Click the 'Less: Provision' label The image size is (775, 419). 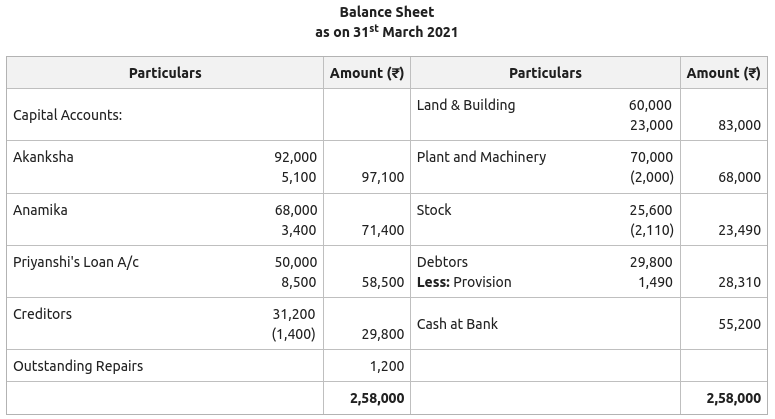click(x=464, y=282)
